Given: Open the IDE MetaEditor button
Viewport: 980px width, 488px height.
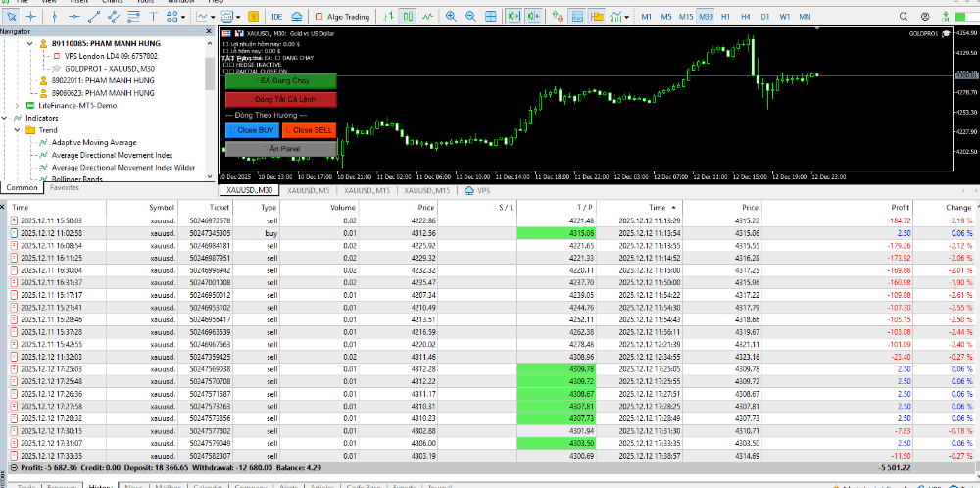Looking at the screenshot, I should coord(276,17).
